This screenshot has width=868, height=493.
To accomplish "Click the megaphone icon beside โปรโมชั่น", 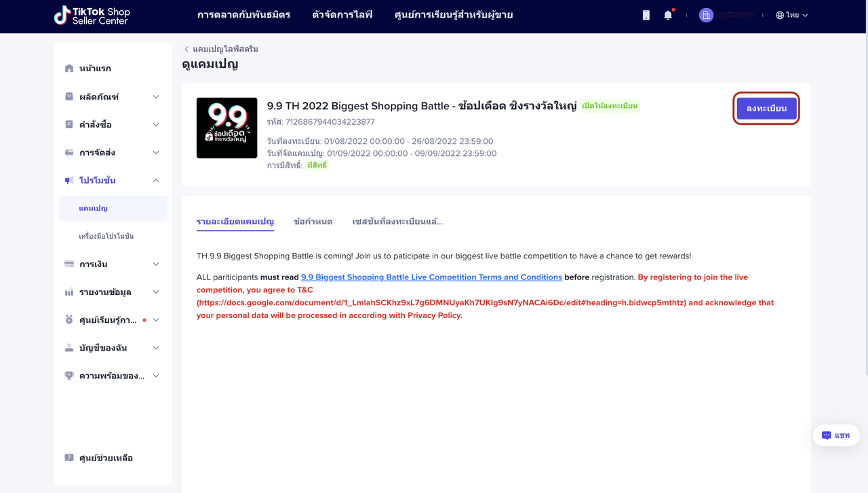I will 69,180.
